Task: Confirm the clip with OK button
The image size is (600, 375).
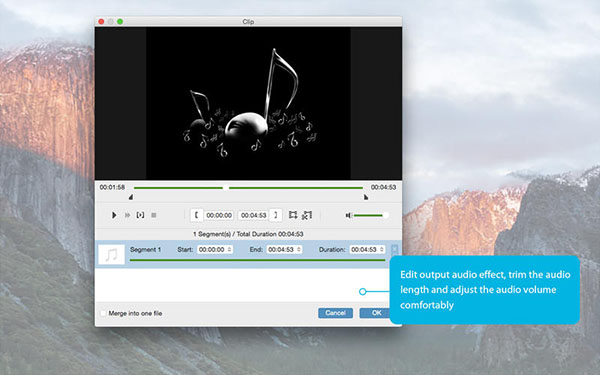Action: click(375, 313)
